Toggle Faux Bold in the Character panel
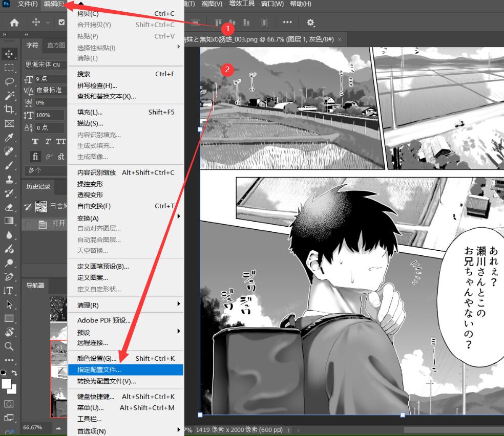Viewport: 504px width, 436px height. point(35,142)
